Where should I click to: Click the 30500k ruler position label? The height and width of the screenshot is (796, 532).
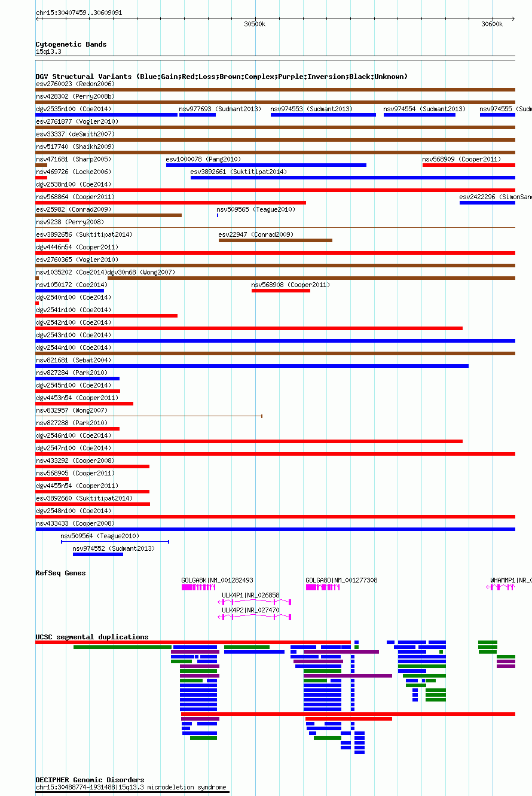pos(255,24)
